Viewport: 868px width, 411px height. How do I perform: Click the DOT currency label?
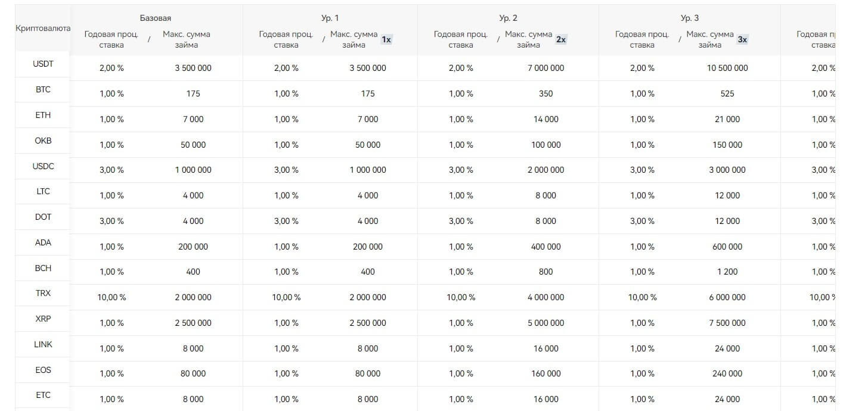tap(43, 217)
